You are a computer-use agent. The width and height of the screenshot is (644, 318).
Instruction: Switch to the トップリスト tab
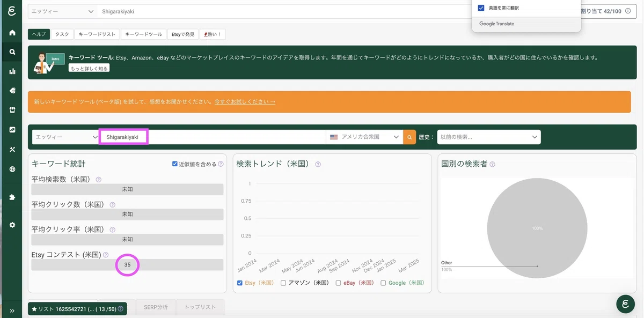pyautogui.click(x=200, y=307)
